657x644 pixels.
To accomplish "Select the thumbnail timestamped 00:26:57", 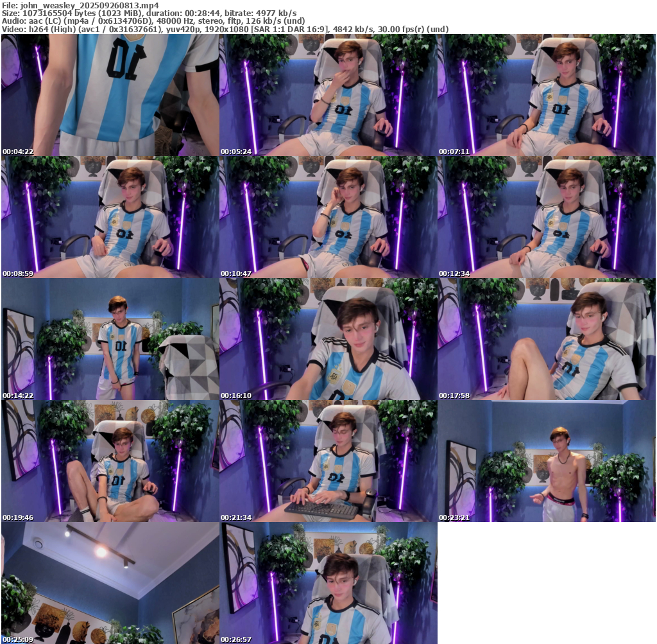I will click(x=328, y=583).
